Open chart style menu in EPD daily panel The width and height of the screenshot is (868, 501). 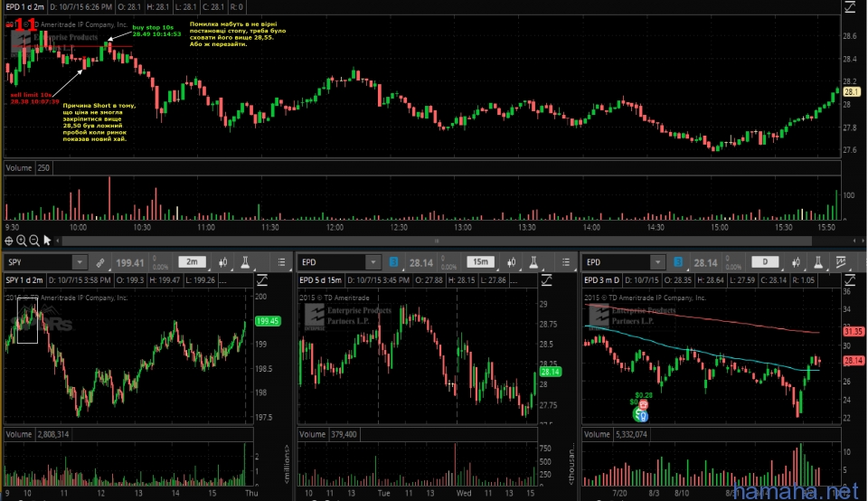pyautogui.click(x=796, y=262)
